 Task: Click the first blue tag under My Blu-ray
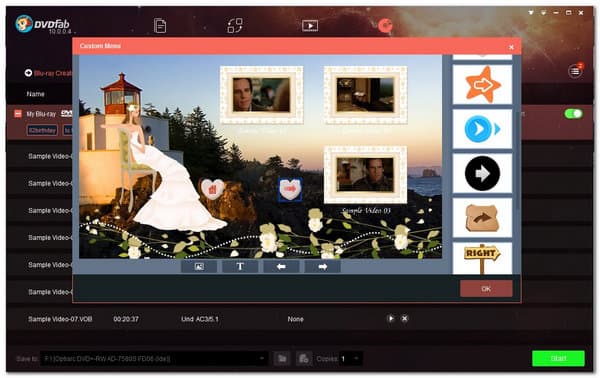(x=42, y=130)
